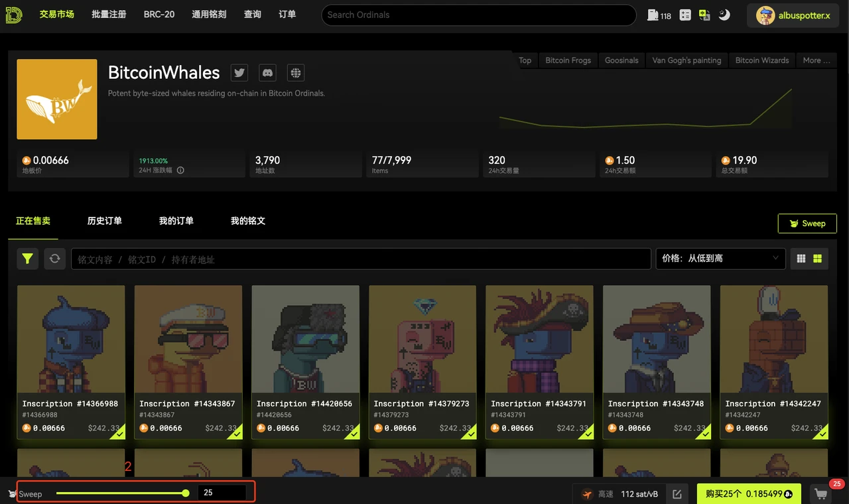Open the shopping cart with 25 items
Screen dimensions: 849x504
tap(821, 494)
